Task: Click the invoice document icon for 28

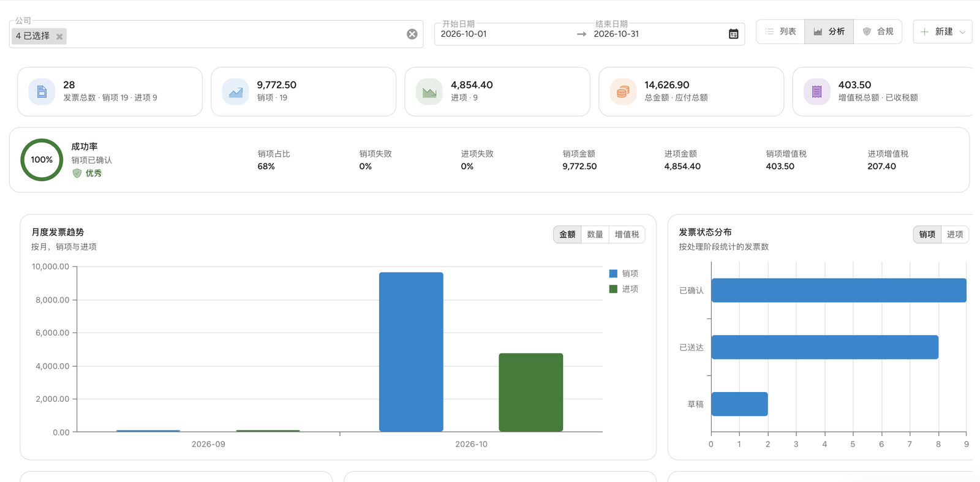Action: click(42, 92)
